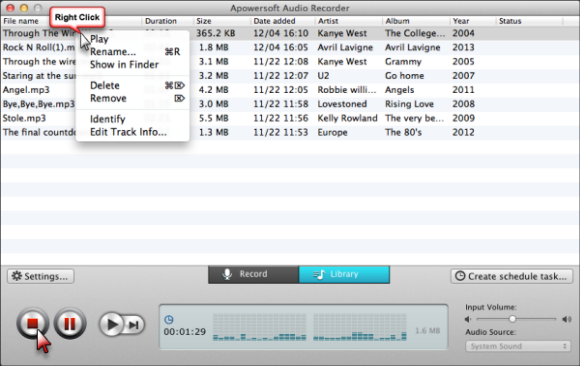
Task: Click the Status column header
Action: tap(510, 21)
